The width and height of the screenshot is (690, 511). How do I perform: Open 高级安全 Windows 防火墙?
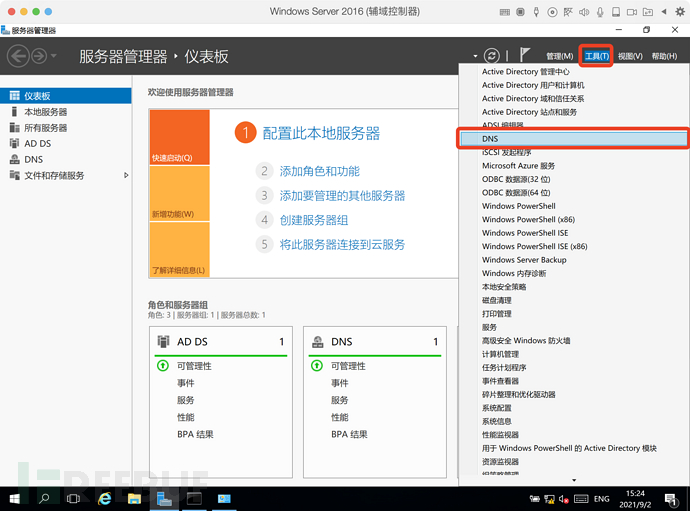526,341
